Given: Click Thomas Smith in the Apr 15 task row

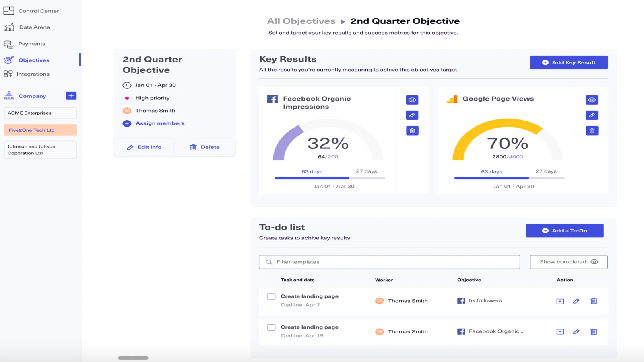Looking at the screenshot, I should 408,332.
